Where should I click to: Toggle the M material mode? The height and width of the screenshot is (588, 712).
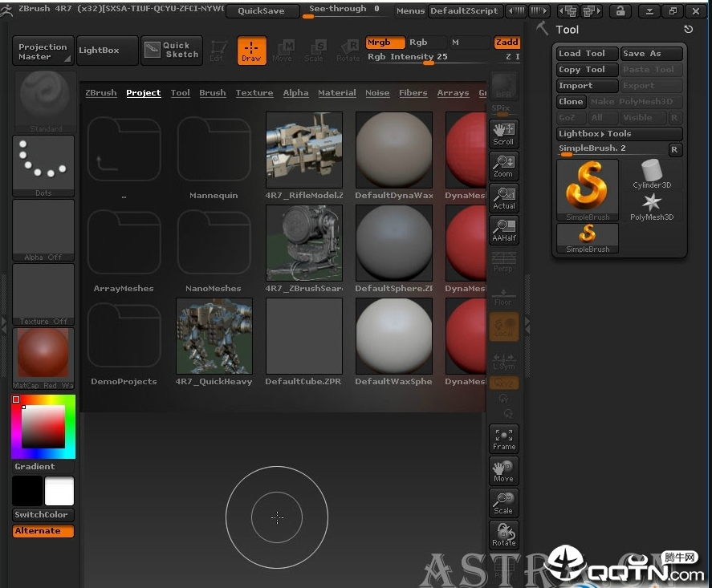pos(469,43)
